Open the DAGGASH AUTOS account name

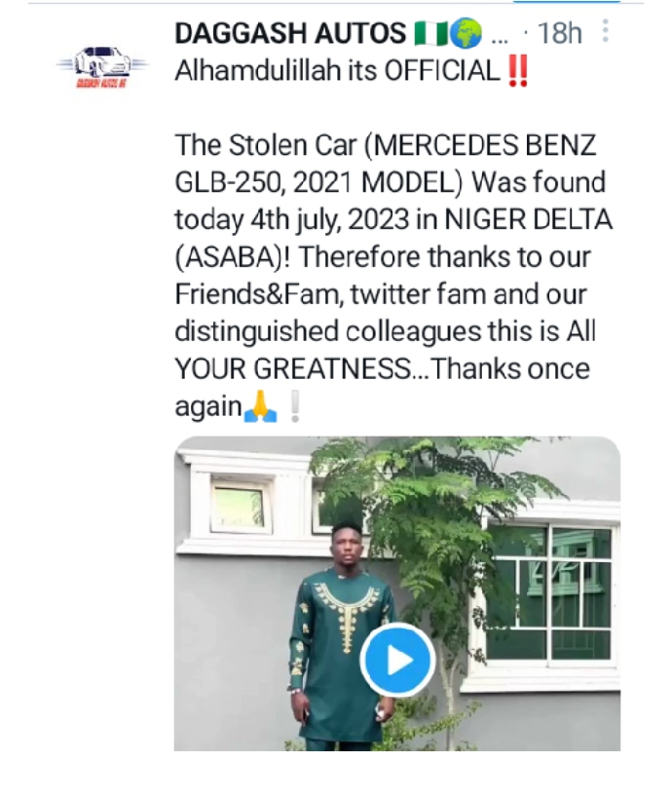click(290, 33)
